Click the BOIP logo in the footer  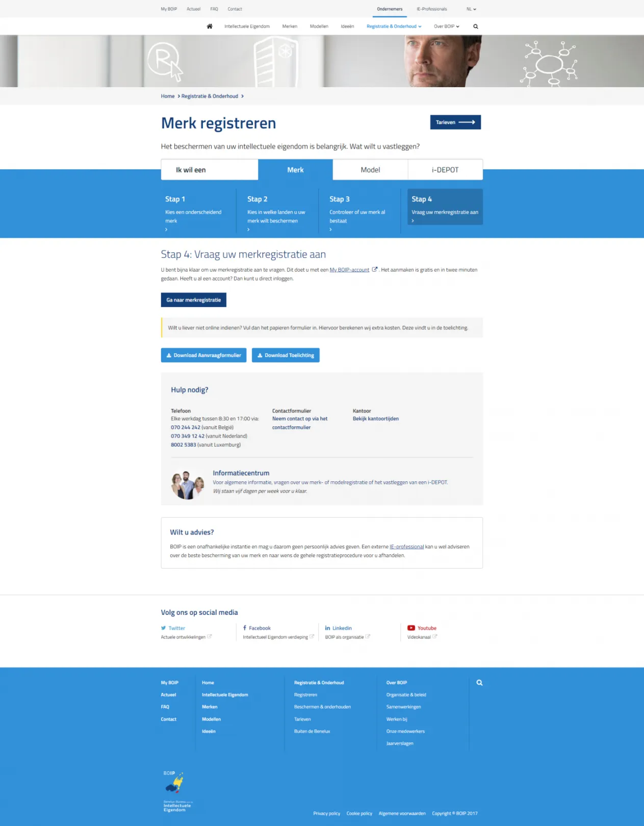click(177, 791)
